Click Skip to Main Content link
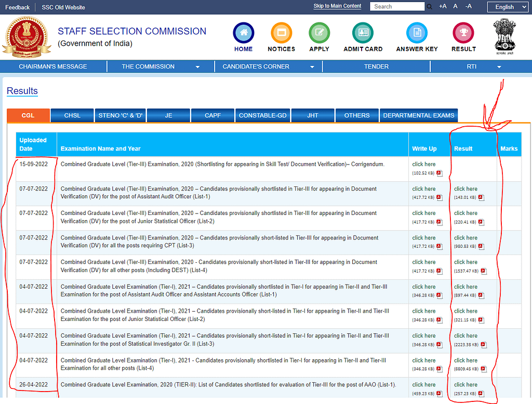The height and width of the screenshot is (404, 532). 337,6
